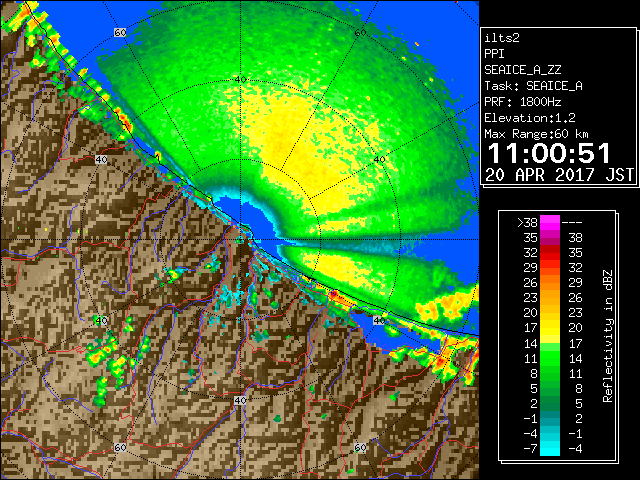
Task: Click the "40" range label due south
Action: coord(240,400)
